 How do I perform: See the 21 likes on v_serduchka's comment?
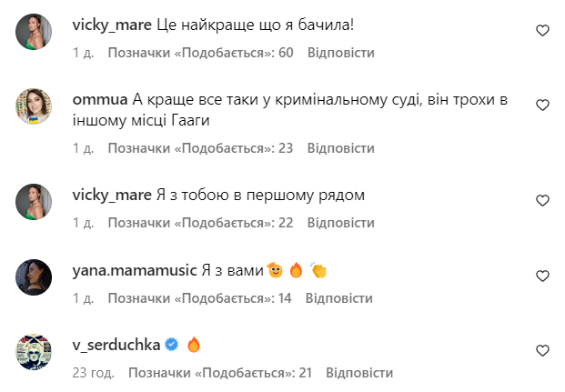219,373
